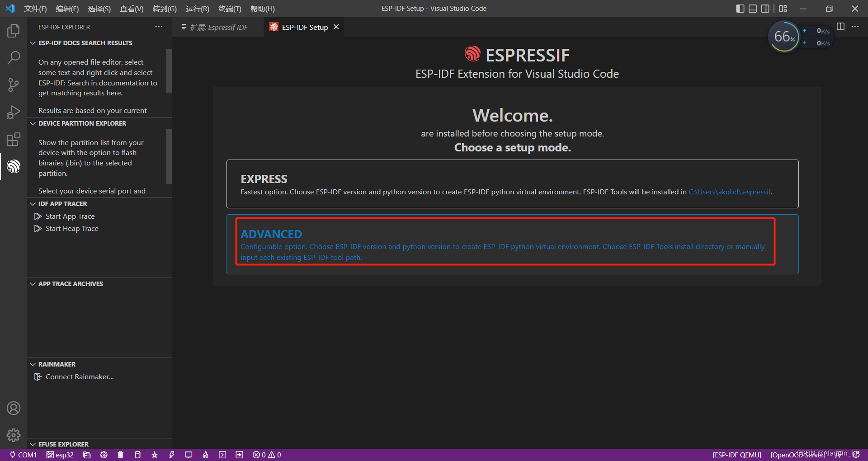Click Device Partition Explorer scrollbar
868x461 pixels.
click(x=169, y=156)
